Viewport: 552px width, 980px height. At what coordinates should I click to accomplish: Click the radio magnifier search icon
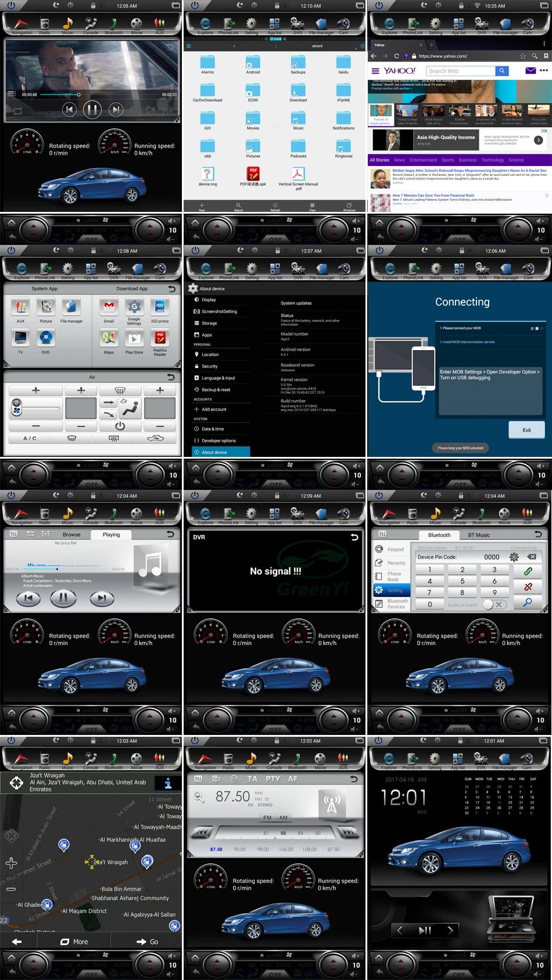pos(199,798)
